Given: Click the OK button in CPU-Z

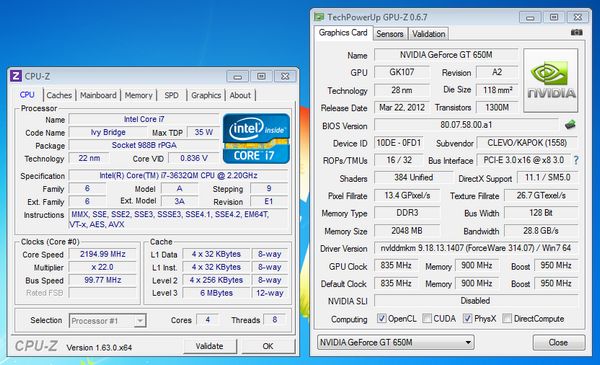Looking at the screenshot, I should [x=268, y=346].
